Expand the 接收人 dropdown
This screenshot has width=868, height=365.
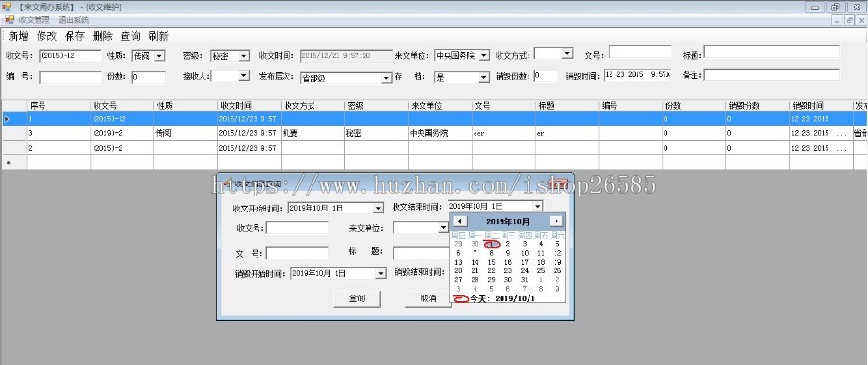tap(244, 76)
